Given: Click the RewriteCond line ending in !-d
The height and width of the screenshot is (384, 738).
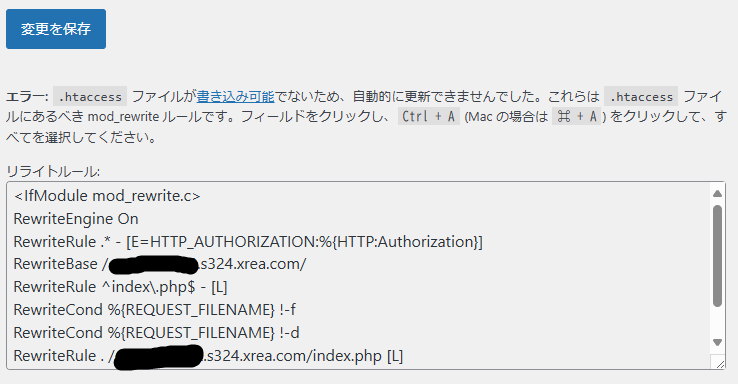Looking at the screenshot, I should [156, 333].
